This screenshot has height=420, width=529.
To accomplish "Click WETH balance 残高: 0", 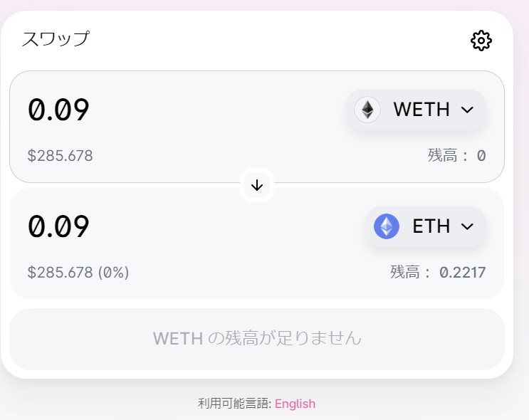I will [x=457, y=155].
